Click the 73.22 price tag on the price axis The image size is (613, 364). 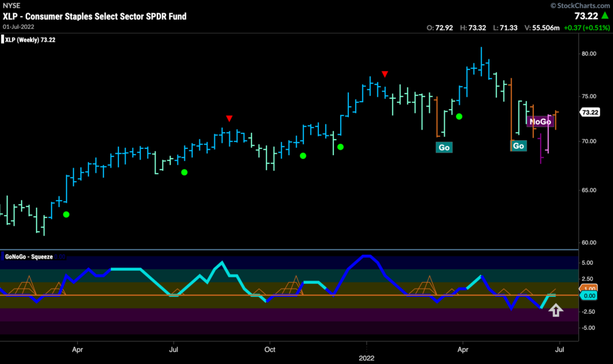pos(590,113)
